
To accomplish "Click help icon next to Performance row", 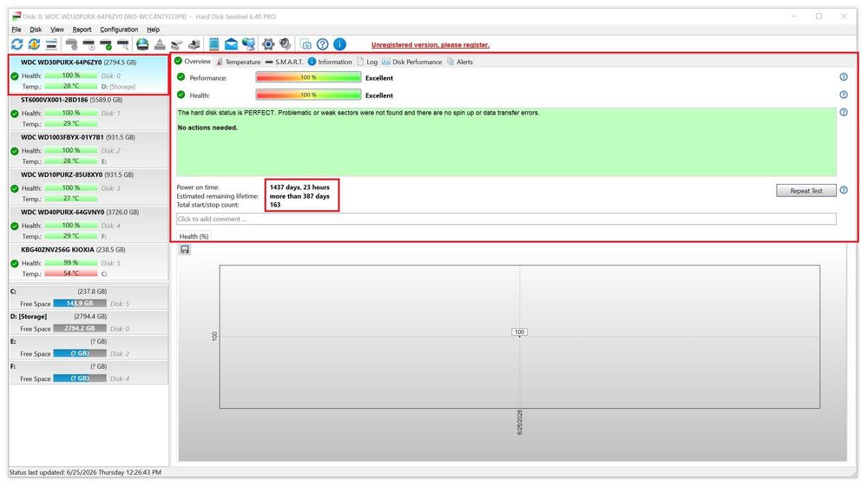I will [x=844, y=77].
